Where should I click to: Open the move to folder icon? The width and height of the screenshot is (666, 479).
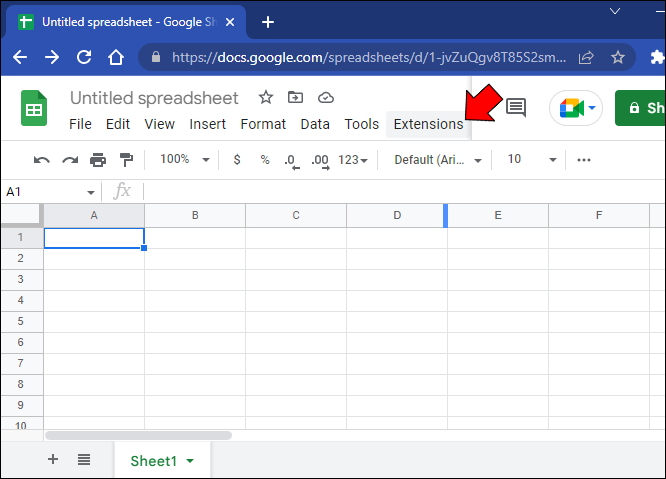(295, 98)
